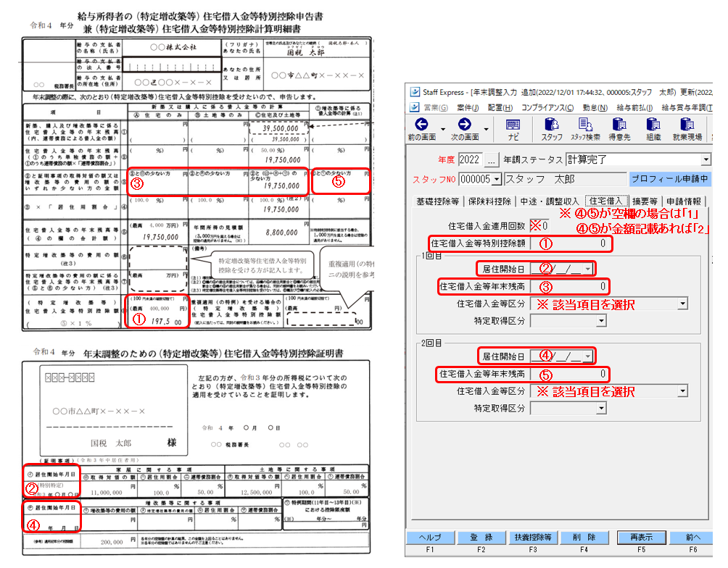Image resolution: width=728 pixels, height=568 pixels.
Task: Open the 勤怠(N) menu
Action: (x=595, y=108)
